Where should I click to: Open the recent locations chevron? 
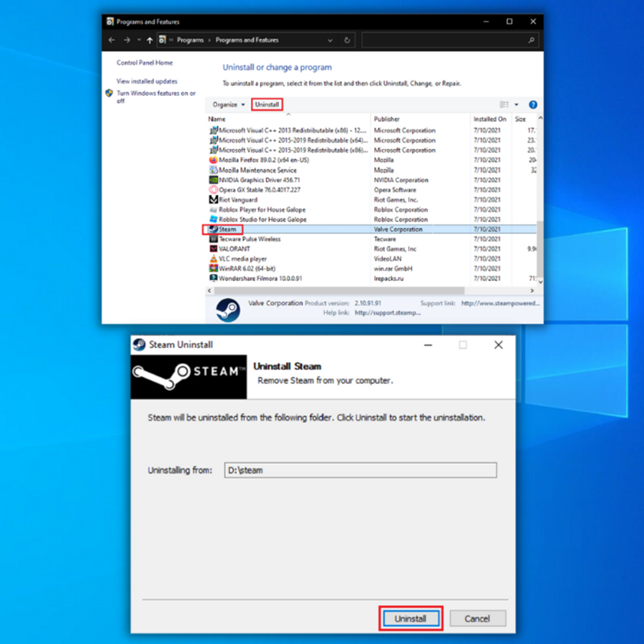pos(140,40)
